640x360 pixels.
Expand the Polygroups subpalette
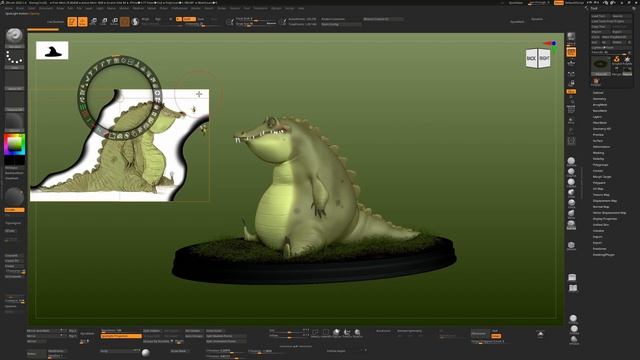tap(600, 164)
